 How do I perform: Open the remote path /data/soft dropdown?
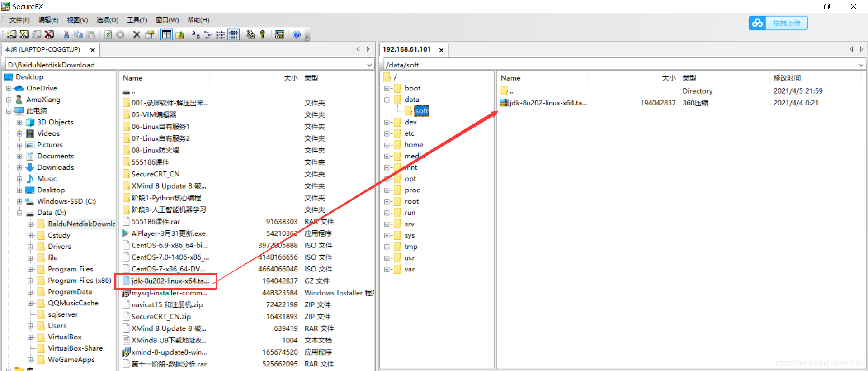(x=861, y=65)
